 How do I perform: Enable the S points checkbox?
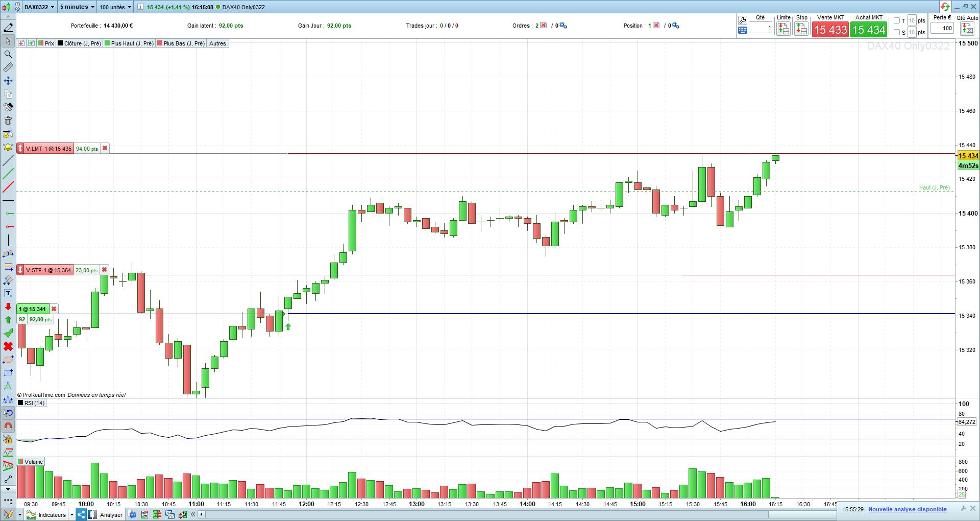click(897, 32)
